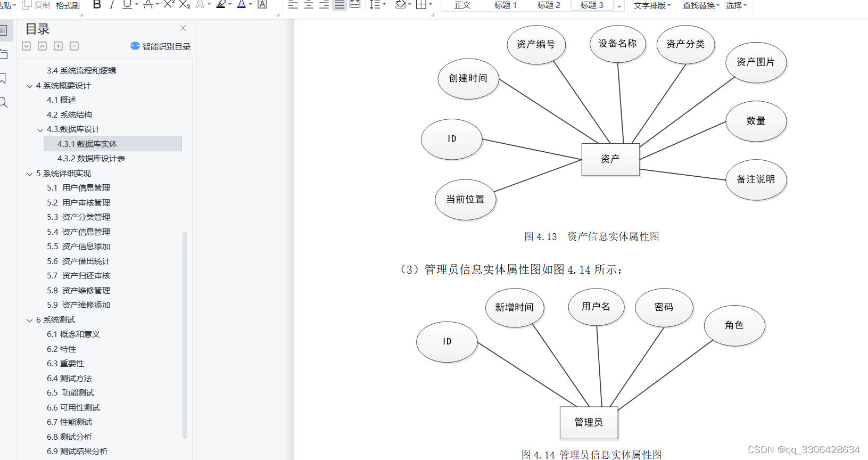Click the Copy (复制) button
The height and width of the screenshot is (460, 868).
pyautogui.click(x=36, y=5)
